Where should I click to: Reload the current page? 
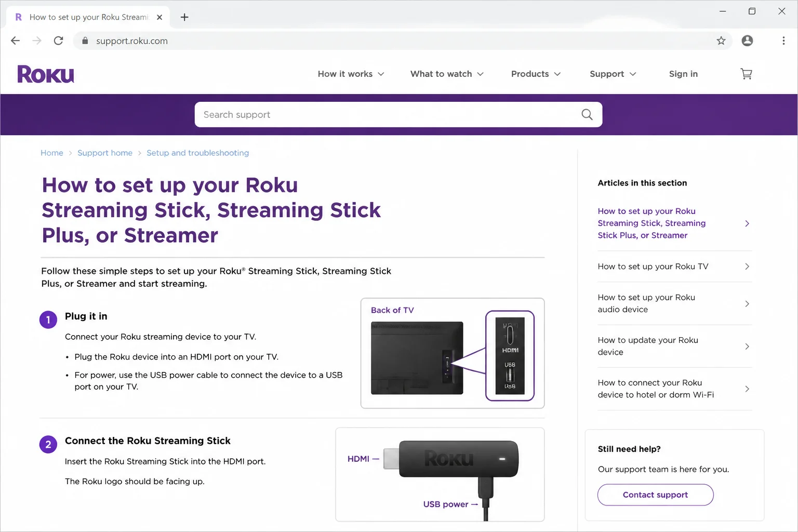[59, 41]
